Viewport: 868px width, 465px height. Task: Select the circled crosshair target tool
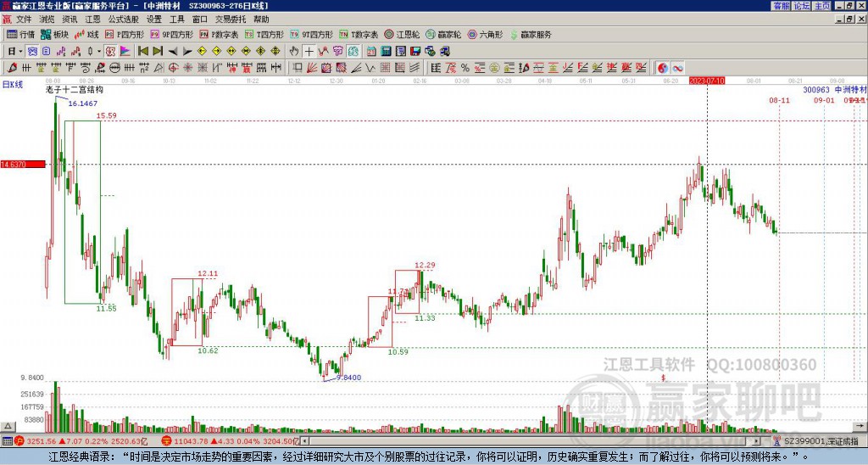coord(173,68)
